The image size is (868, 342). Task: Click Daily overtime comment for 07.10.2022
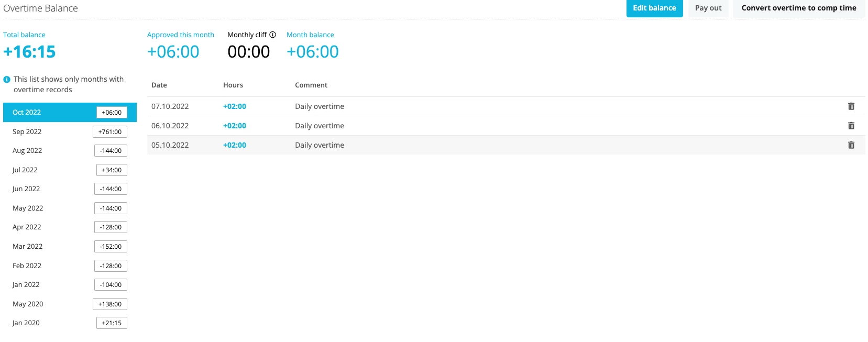point(320,106)
